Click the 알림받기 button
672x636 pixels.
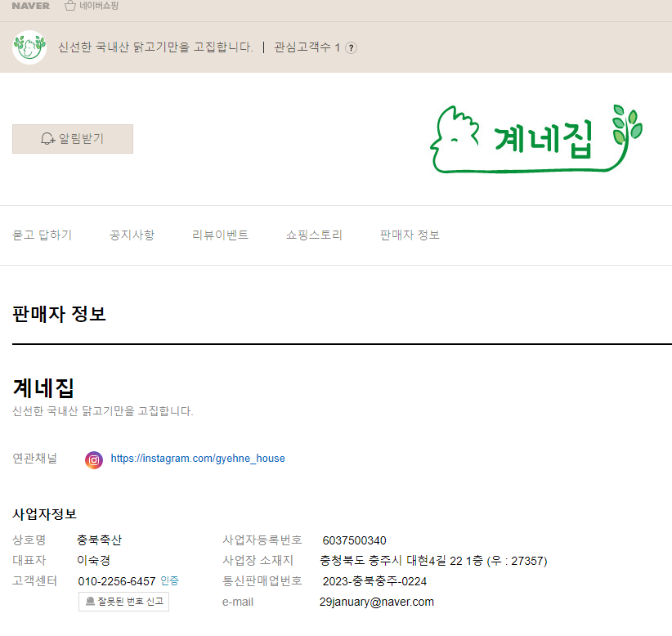pyautogui.click(x=73, y=139)
